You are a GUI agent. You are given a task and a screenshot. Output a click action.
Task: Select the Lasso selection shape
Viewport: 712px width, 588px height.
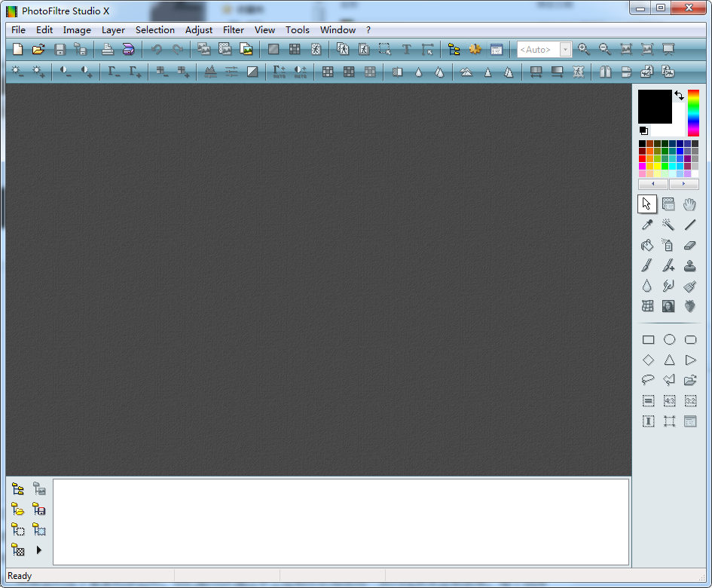coord(647,380)
